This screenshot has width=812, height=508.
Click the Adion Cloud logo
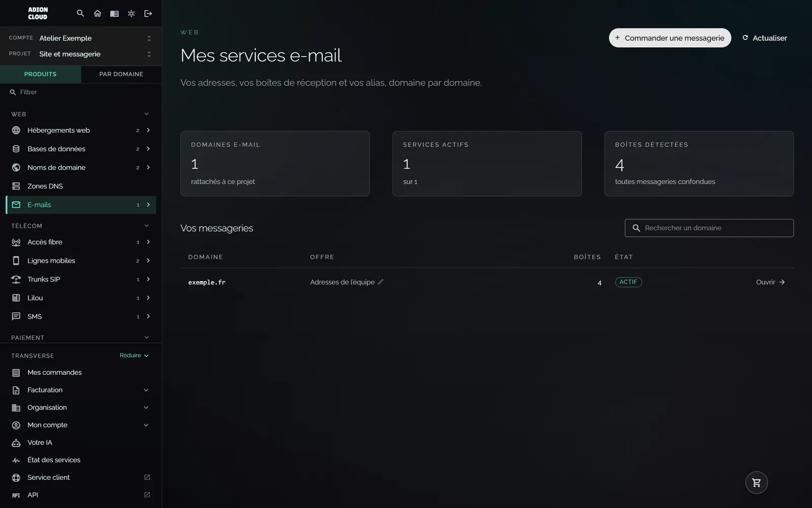pos(38,13)
